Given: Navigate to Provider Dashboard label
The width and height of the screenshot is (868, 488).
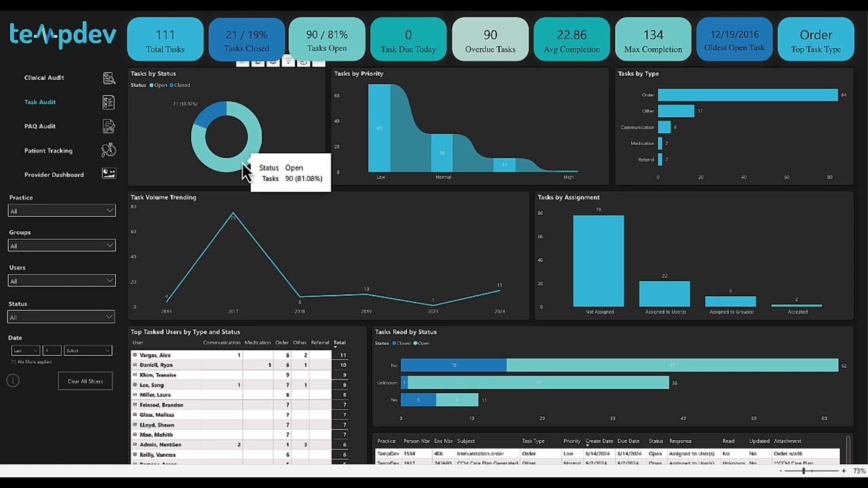Looking at the screenshot, I should (x=54, y=175).
